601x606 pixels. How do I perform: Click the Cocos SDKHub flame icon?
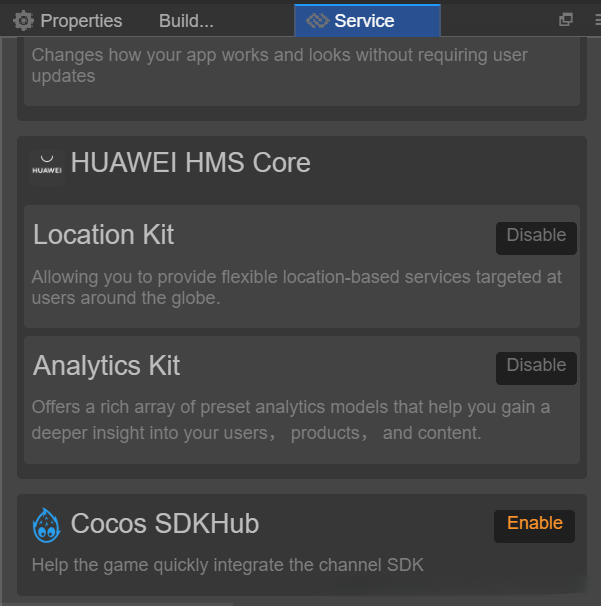click(46, 524)
